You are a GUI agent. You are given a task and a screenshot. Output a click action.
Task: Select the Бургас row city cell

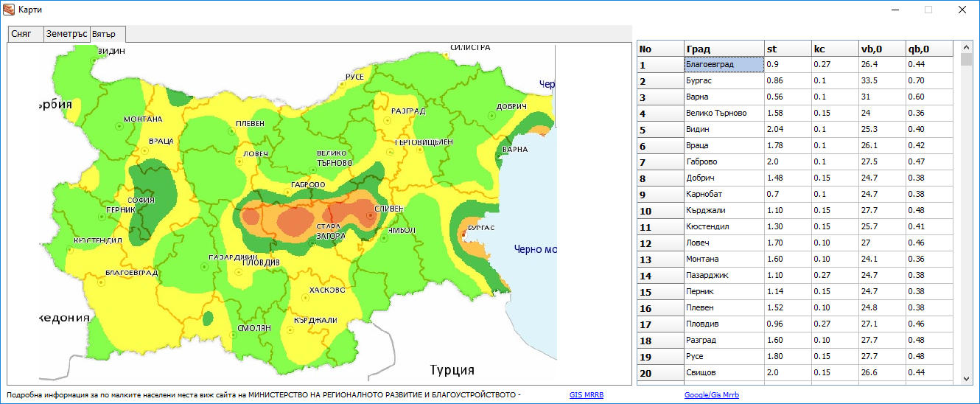724,81
